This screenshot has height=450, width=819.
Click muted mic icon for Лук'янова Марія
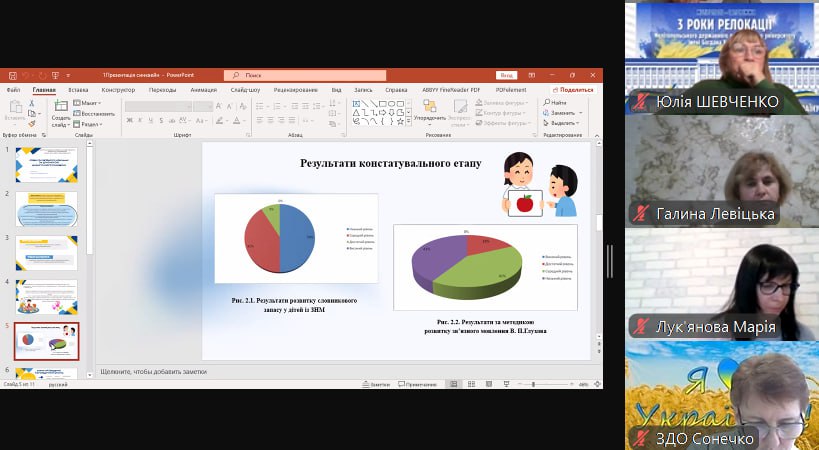point(640,327)
